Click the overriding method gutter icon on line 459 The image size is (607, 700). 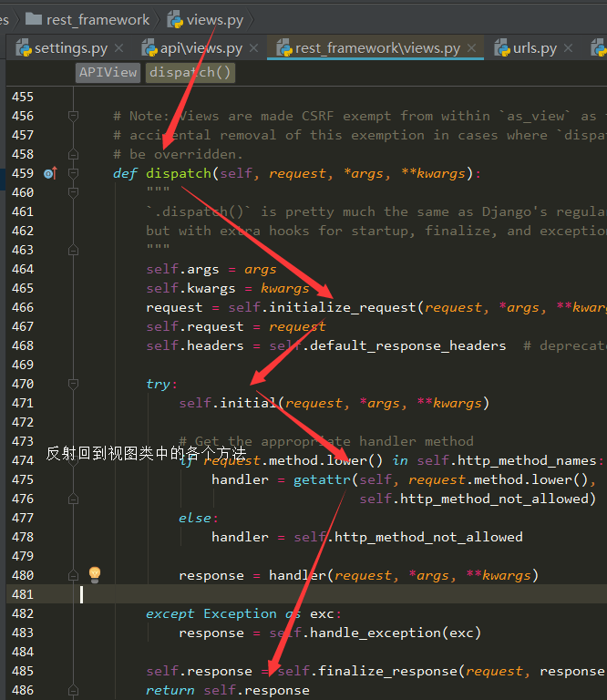(51, 173)
